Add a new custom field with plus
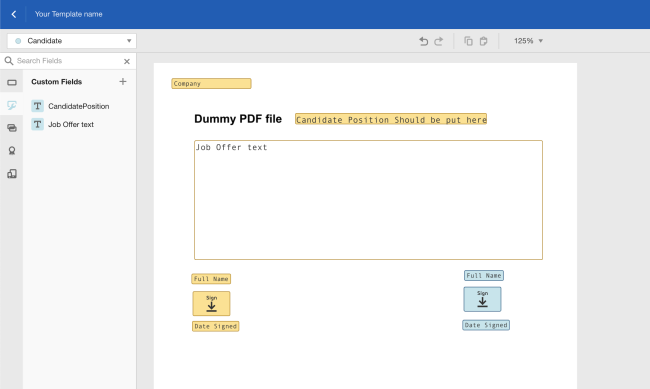 pyautogui.click(x=123, y=81)
